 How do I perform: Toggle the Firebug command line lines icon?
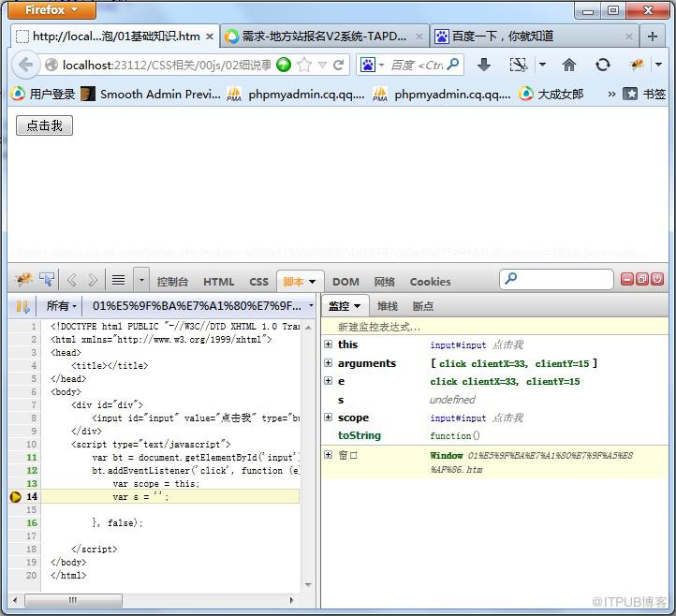[x=119, y=281]
